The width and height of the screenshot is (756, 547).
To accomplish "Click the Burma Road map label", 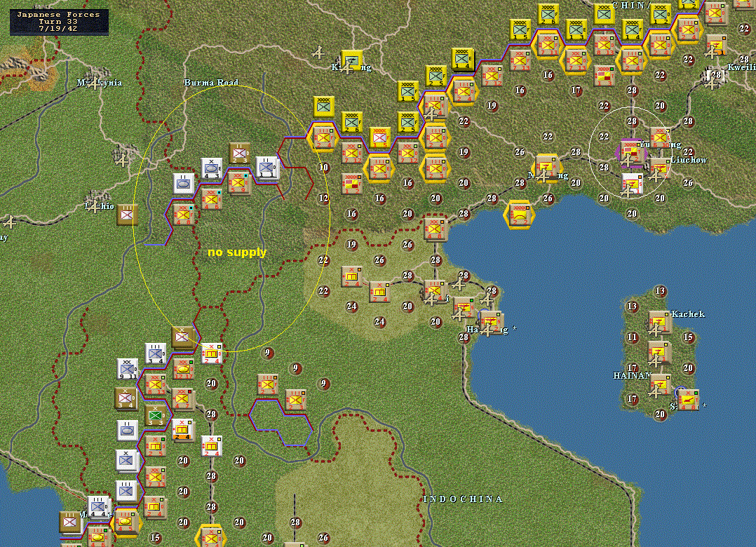I will (x=211, y=83).
